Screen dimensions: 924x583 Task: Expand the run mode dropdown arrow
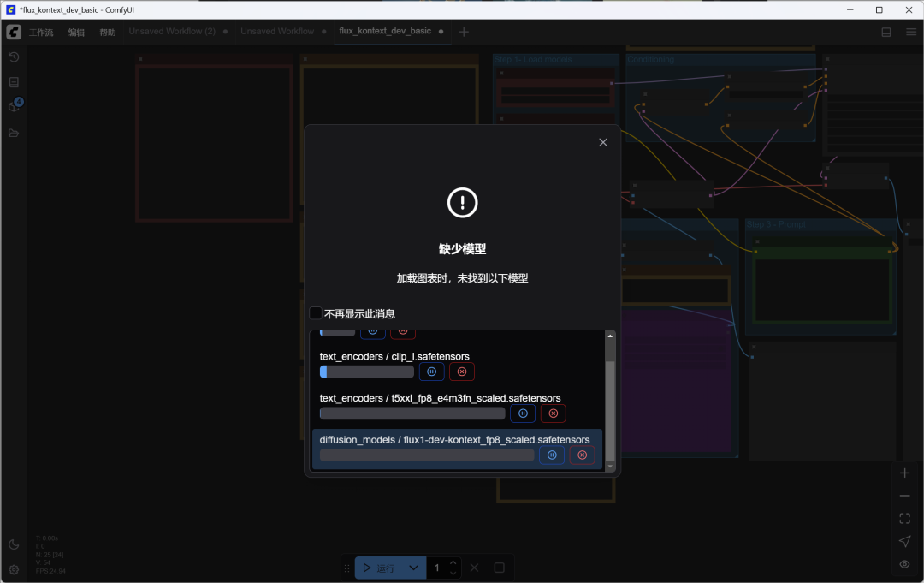[x=414, y=568]
